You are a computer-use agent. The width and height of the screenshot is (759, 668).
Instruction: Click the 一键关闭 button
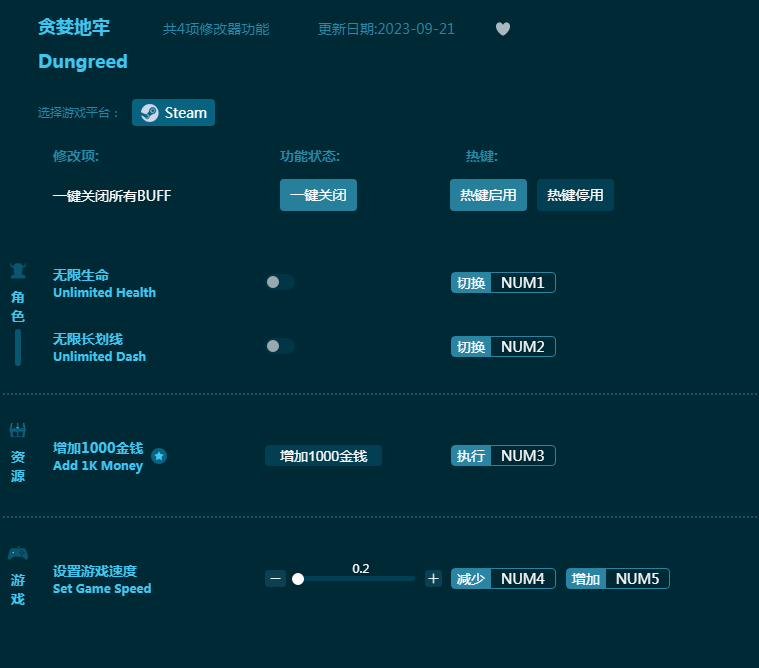318,195
